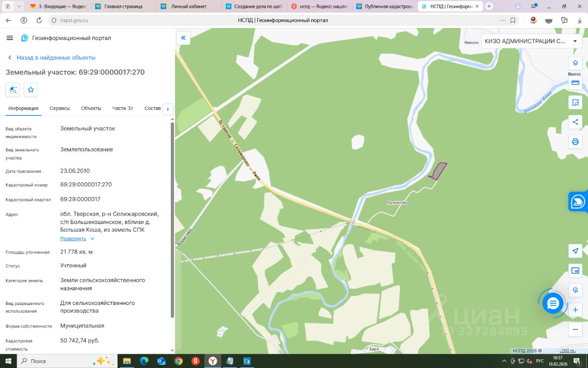
Task: Add the parcel to favorites with star icon
Action: (31, 90)
